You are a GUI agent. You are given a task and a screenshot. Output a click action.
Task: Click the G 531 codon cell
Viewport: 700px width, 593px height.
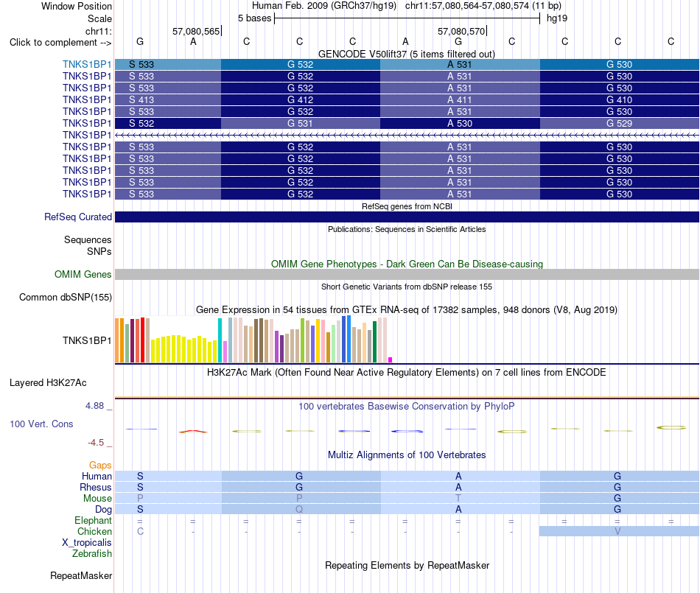[x=301, y=124]
